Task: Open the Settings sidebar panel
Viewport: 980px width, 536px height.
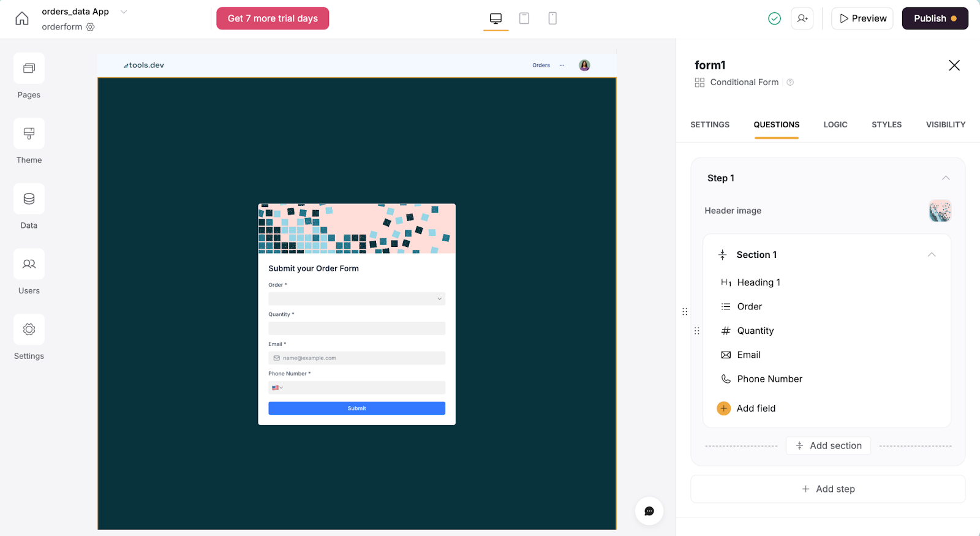Action: [29, 338]
